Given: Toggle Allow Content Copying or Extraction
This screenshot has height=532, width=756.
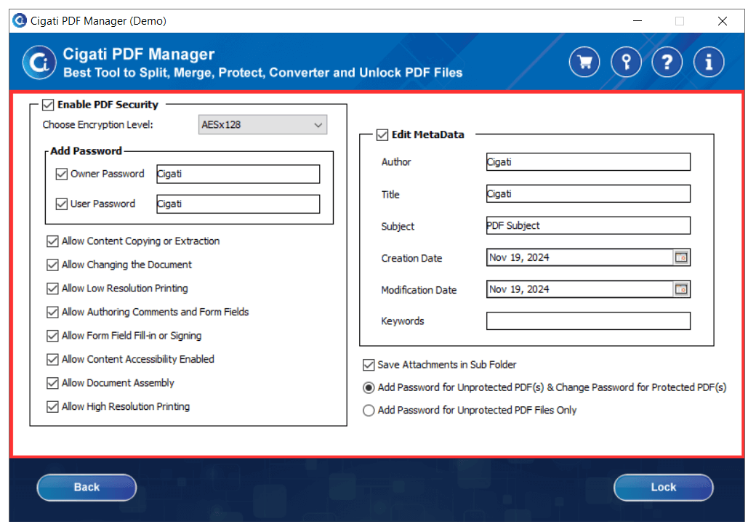Looking at the screenshot, I should pyautogui.click(x=52, y=241).
